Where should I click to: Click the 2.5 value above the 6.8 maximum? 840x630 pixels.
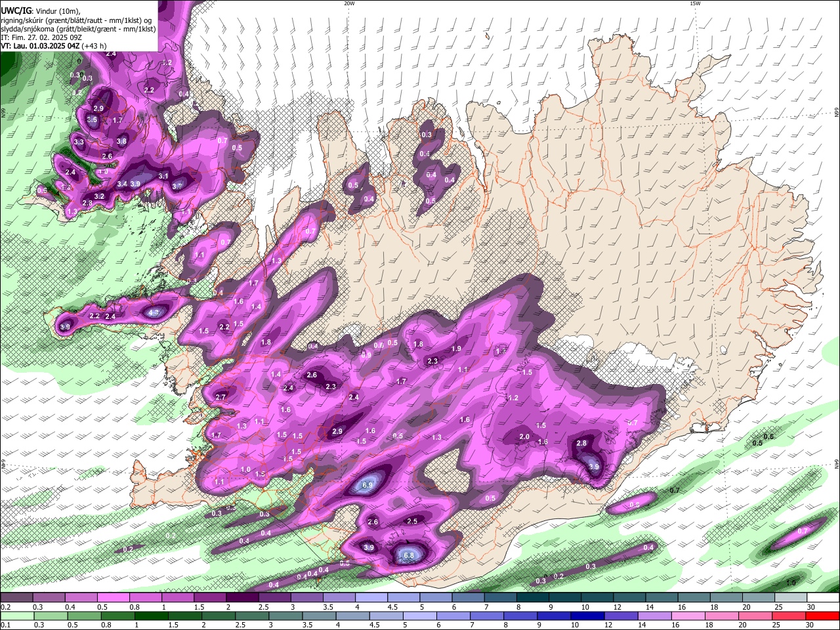412,521
